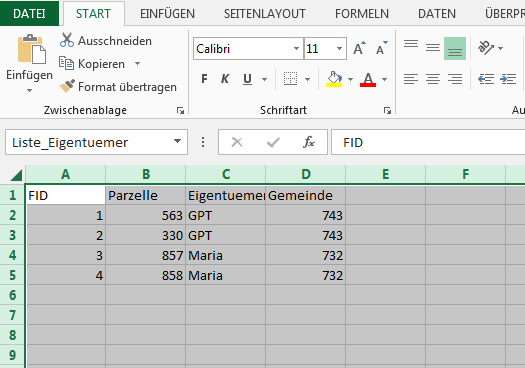
Task: Open Schriftart dialog launcher
Action: [x=387, y=111]
